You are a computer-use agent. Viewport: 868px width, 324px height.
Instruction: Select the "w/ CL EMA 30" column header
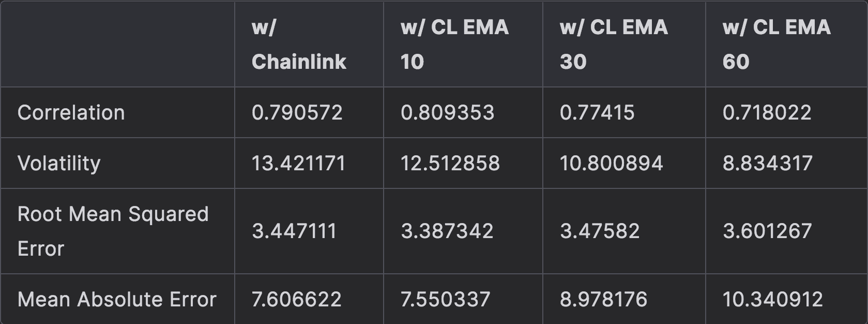pyautogui.click(x=614, y=45)
